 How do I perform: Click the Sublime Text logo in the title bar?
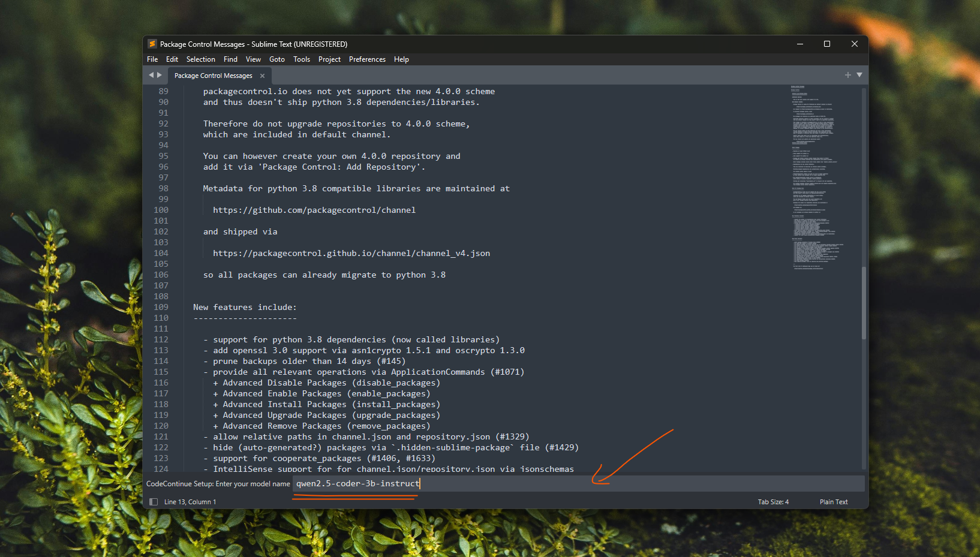point(152,44)
